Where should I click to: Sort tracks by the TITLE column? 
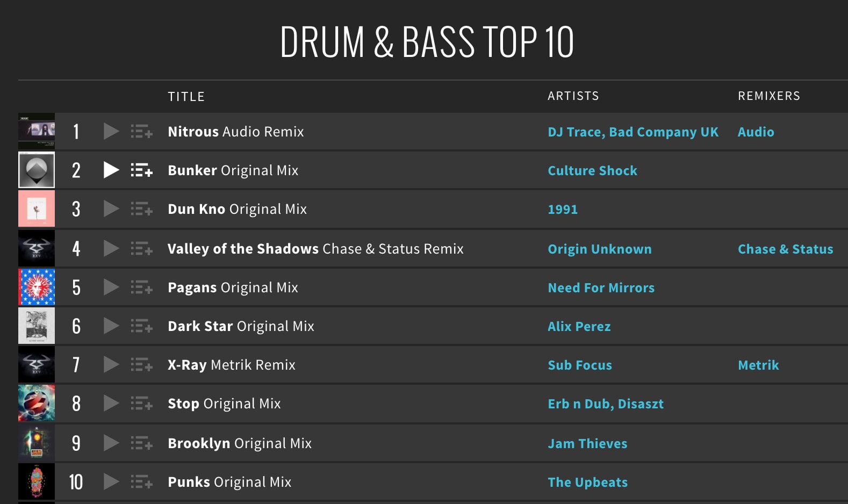[x=186, y=96]
